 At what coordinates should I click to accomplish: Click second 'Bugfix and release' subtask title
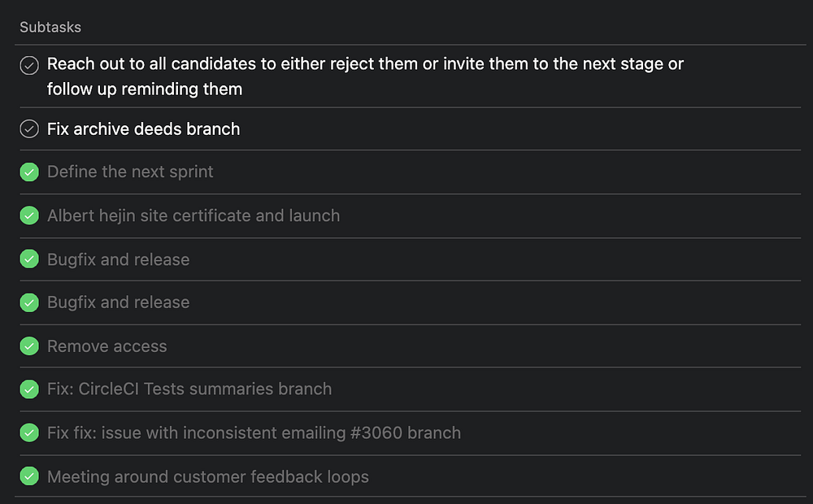tap(118, 302)
